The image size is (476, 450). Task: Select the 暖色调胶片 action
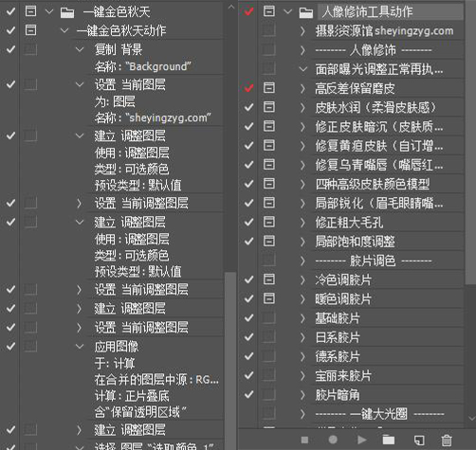pos(343,299)
